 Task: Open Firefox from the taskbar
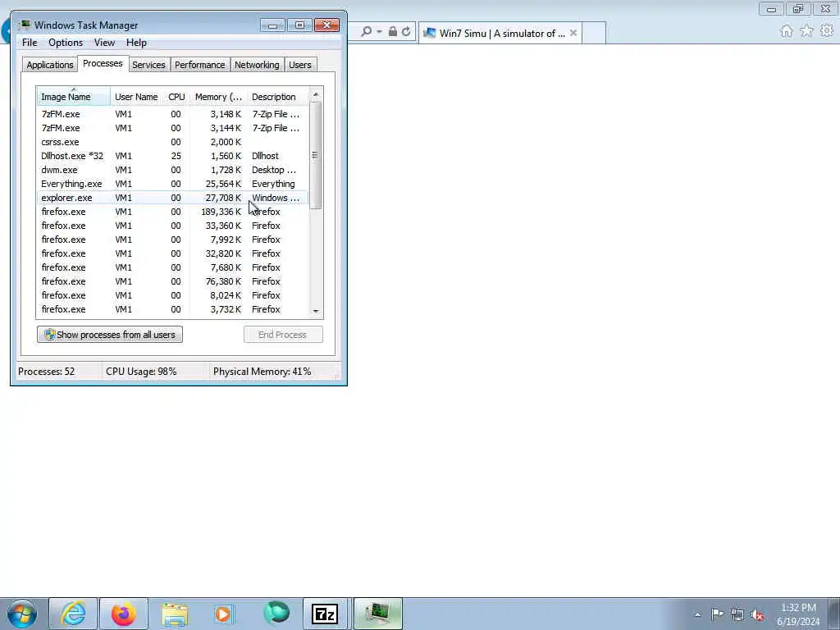click(124, 614)
